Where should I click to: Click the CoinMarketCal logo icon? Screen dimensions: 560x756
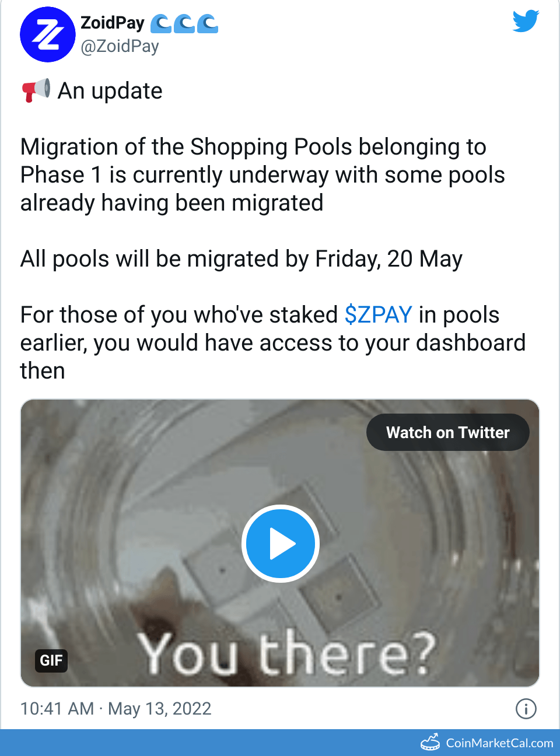(x=430, y=743)
